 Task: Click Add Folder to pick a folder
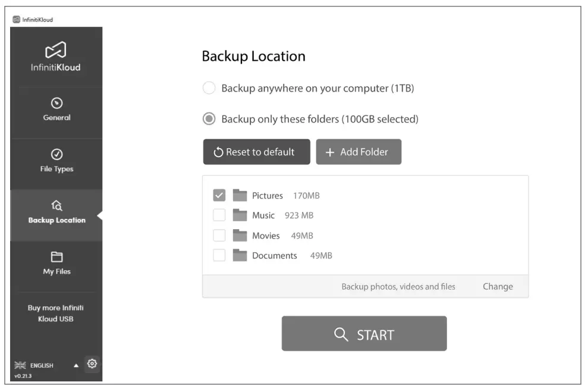pos(359,152)
